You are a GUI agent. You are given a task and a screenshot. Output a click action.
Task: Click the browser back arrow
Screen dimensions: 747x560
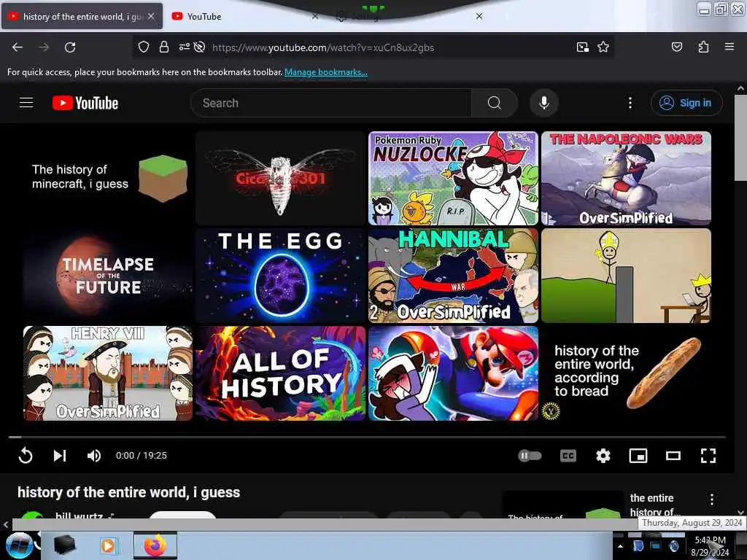18,47
